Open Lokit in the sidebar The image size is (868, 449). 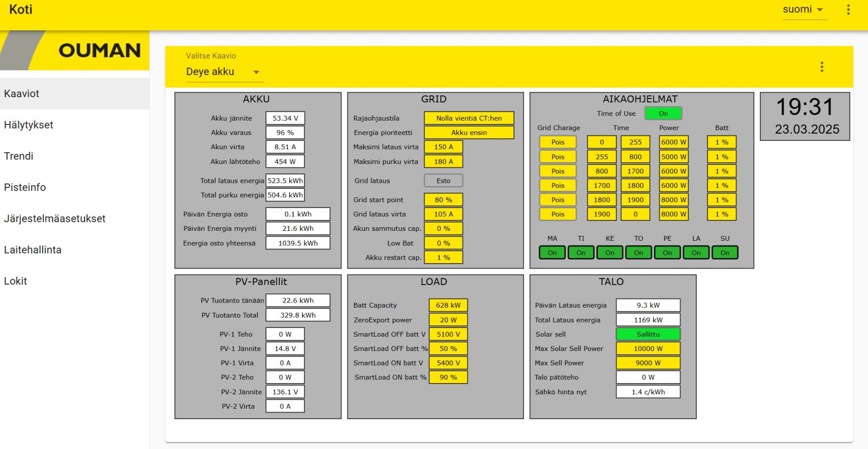coord(16,281)
